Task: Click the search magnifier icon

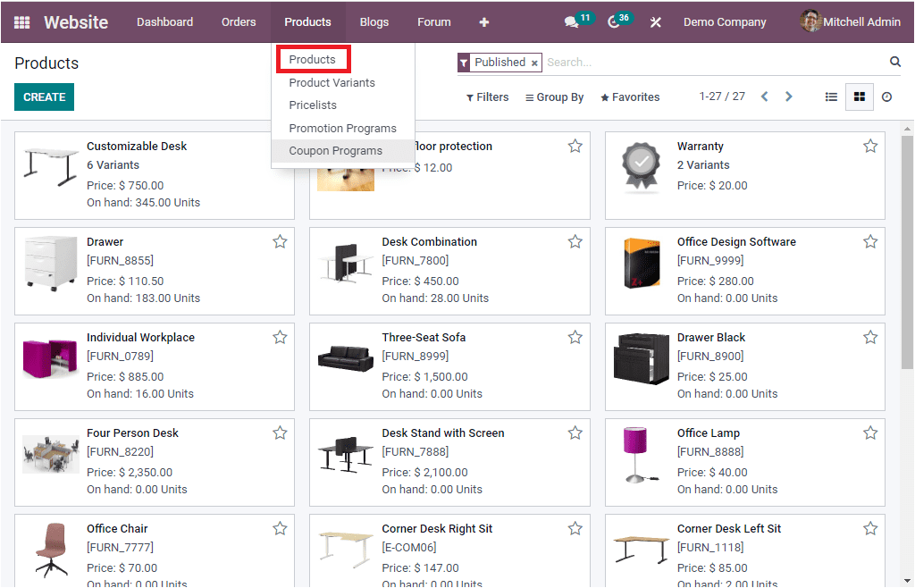Action: point(895,62)
